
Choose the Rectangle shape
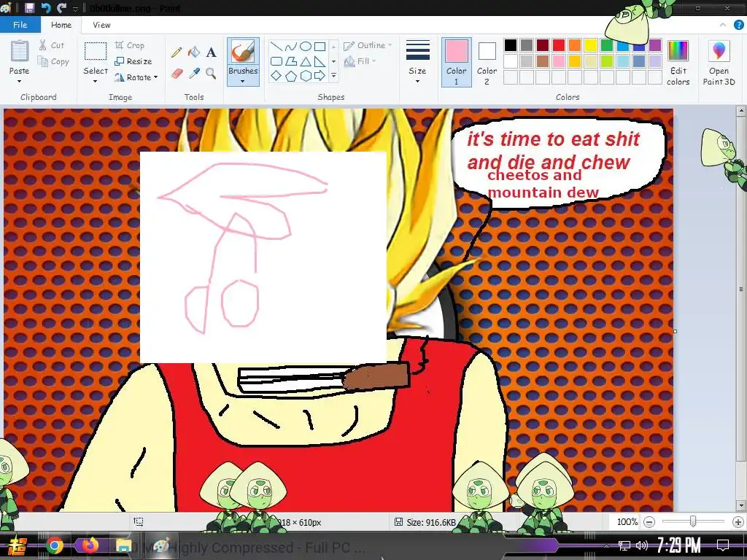point(320,47)
